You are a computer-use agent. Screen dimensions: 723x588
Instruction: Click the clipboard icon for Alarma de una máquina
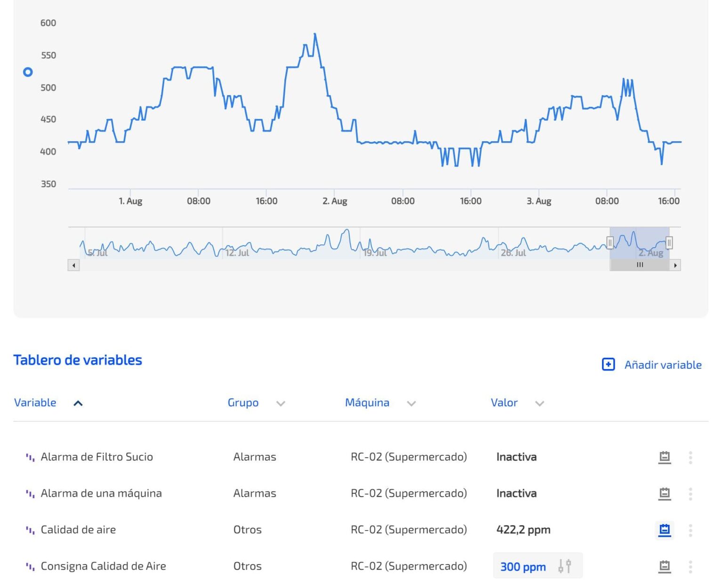point(664,493)
